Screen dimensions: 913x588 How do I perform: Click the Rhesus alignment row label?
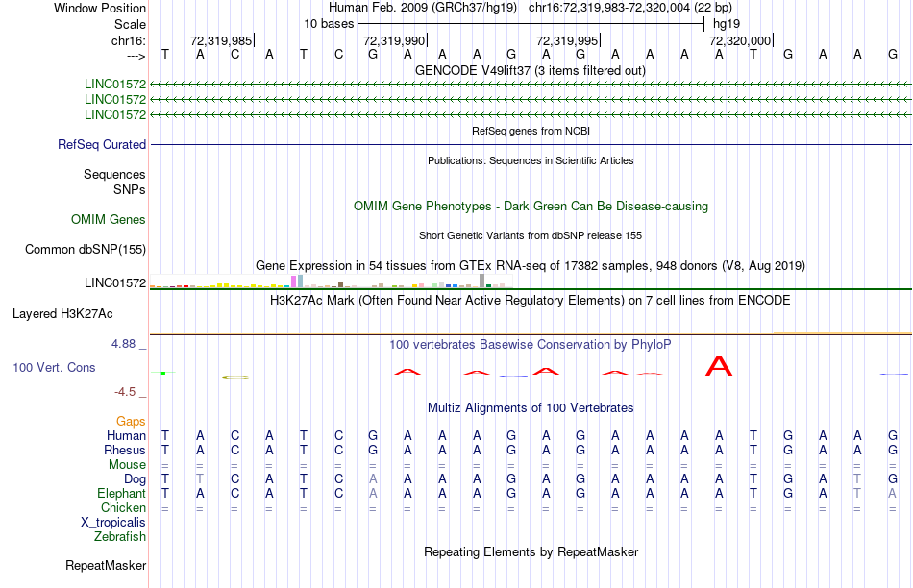tap(125, 450)
